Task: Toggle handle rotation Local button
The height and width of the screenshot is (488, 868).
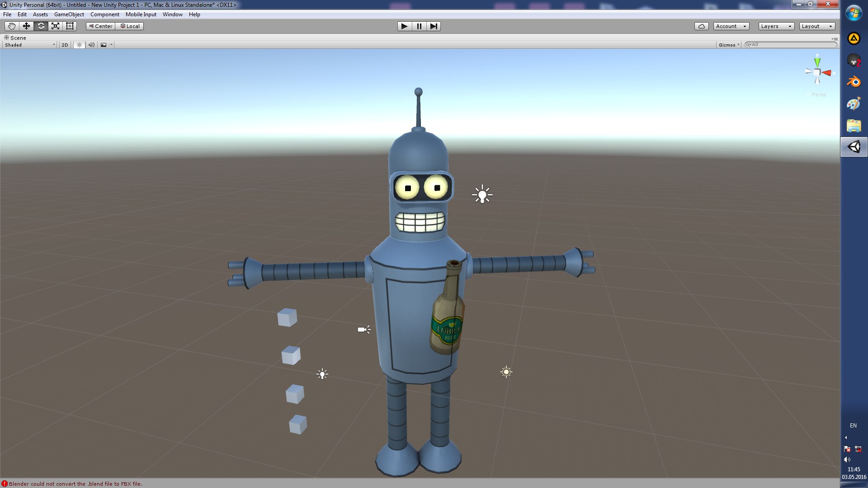Action: pos(130,26)
